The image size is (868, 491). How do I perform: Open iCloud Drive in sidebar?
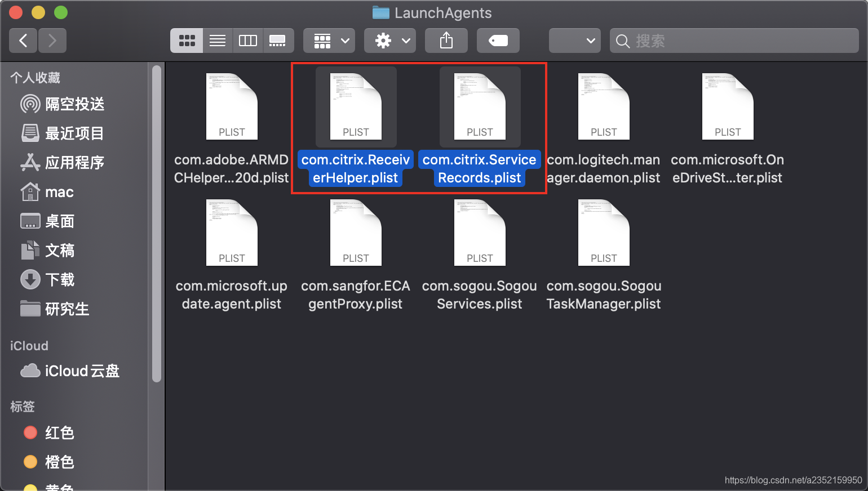click(x=82, y=371)
